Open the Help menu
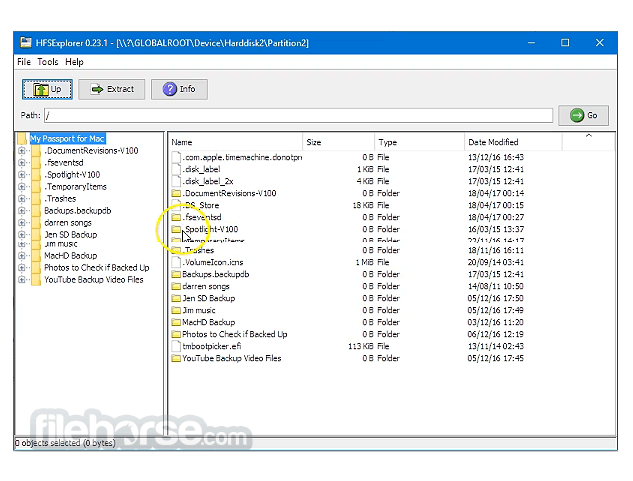This screenshot has width=633, height=481. point(74,62)
